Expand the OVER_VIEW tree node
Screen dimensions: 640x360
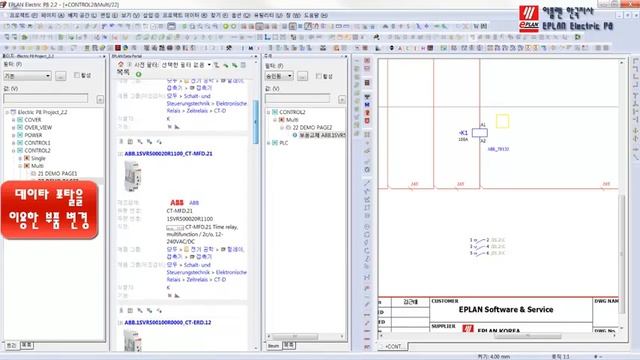(13, 128)
